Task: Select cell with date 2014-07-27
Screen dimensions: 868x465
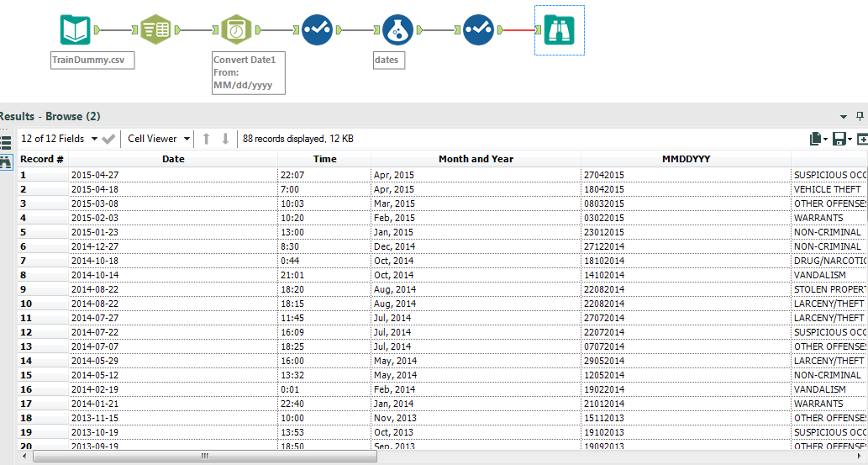Action: [173, 318]
